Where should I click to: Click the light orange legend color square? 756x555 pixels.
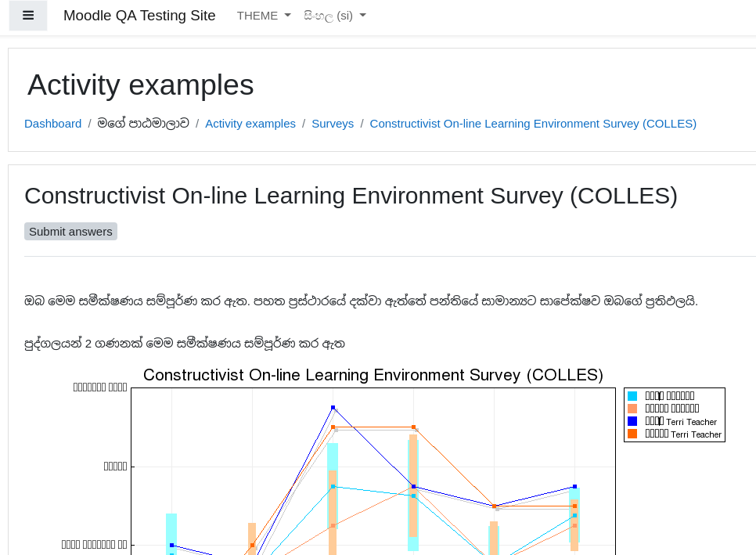point(632,409)
